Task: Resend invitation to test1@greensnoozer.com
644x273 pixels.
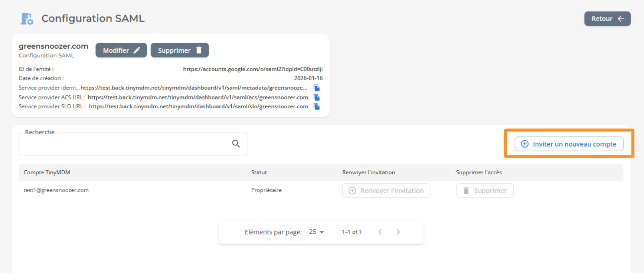Action: point(386,191)
